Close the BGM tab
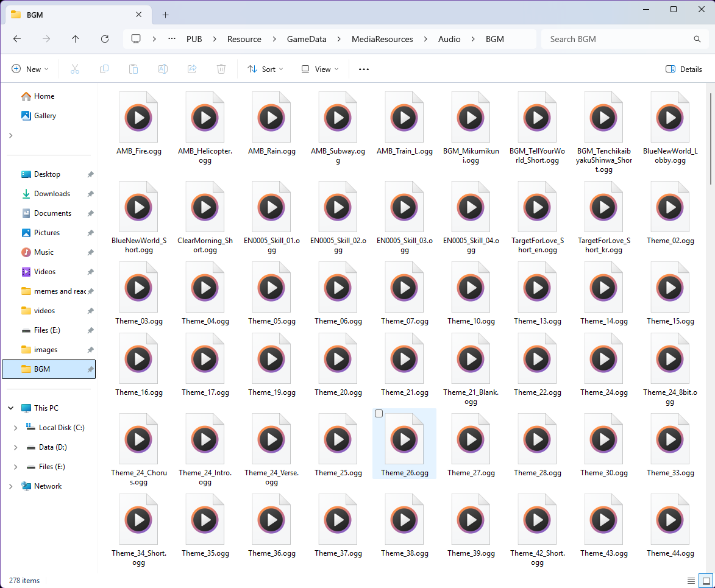Image resolution: width=715 pixels, height=588 pixels. click(x=138, y=15)
